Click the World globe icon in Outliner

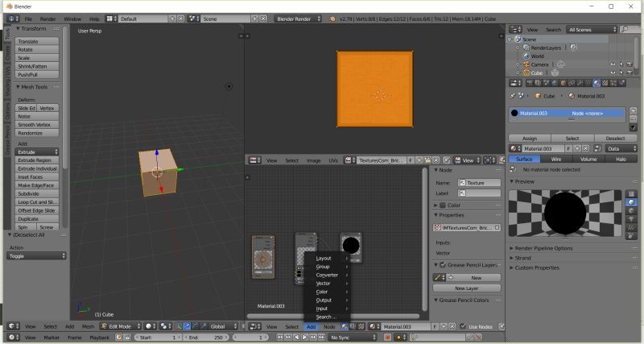[527, 56]
